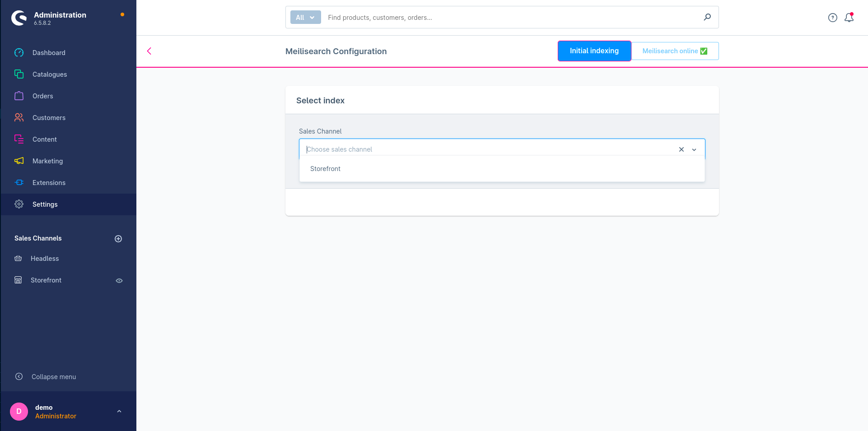Click the Headless basket icon
868x431 pixels.
point(18,259)
